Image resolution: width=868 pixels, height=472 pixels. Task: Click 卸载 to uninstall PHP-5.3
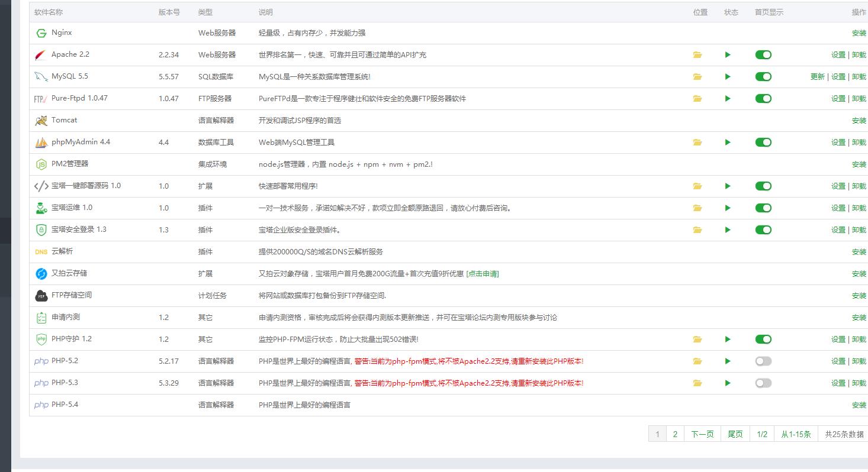click(x=859, y=383)
